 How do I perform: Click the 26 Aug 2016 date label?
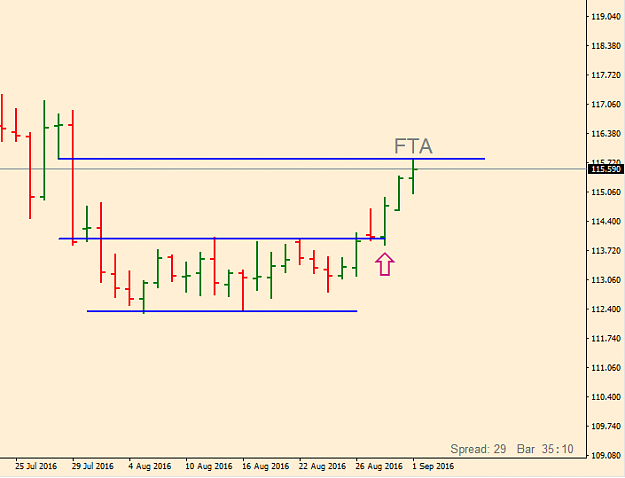click(x=379, y=466)
